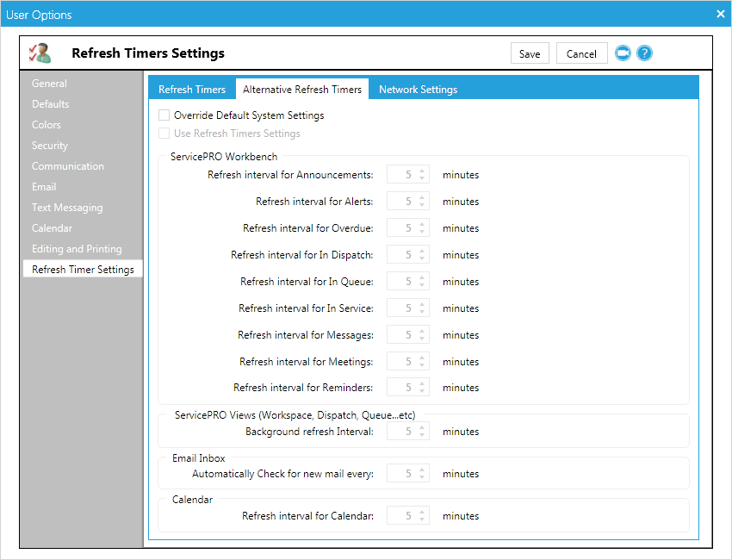The width and height of the screenshot is (732, 560).
Task: Click the 'Refresh interval for Overdue:' label
Action: (308, 228)
